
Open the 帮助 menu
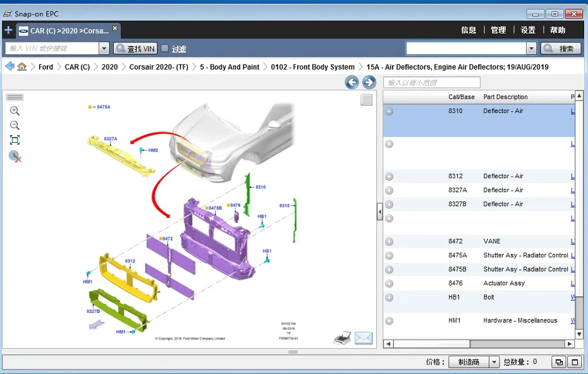click(x=558, y=30)
